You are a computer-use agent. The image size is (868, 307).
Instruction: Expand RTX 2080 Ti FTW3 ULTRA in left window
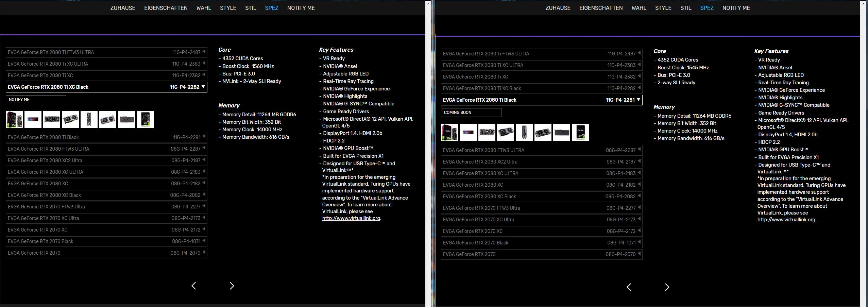pyautogui.click(x=106, y=52)
